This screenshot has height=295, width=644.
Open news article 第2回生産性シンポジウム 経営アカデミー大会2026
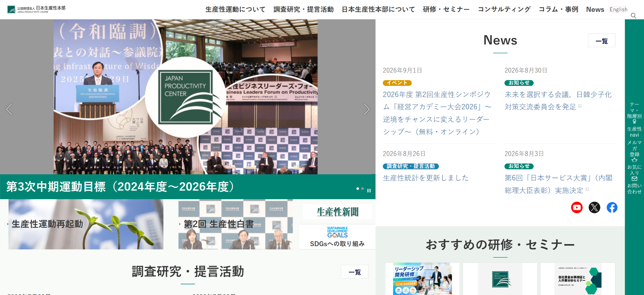coord(437,113)
